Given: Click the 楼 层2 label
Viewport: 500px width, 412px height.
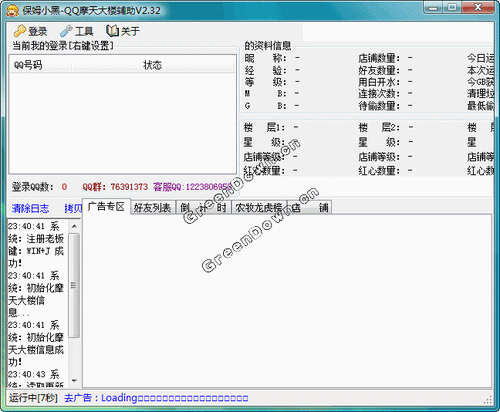Looking at the screenshot, I should [379, 127].
